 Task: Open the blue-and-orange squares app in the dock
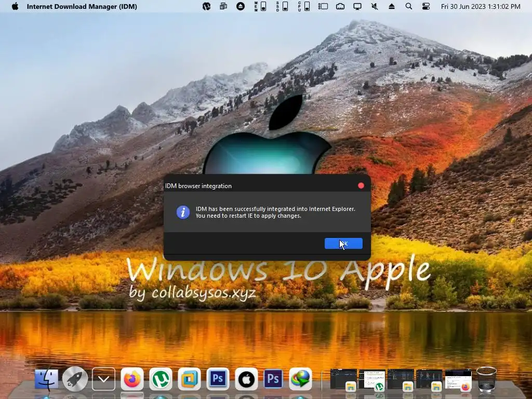(189, 379)
